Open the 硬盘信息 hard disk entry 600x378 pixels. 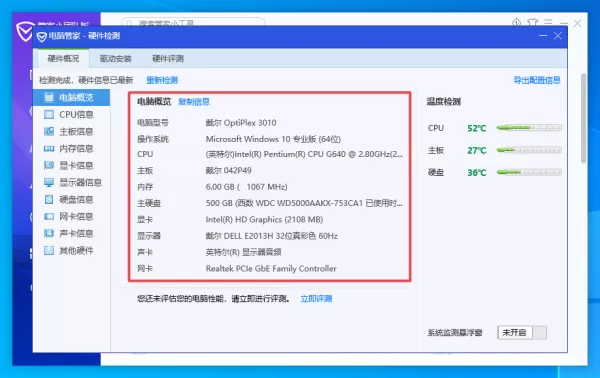[x=72, y=199]
